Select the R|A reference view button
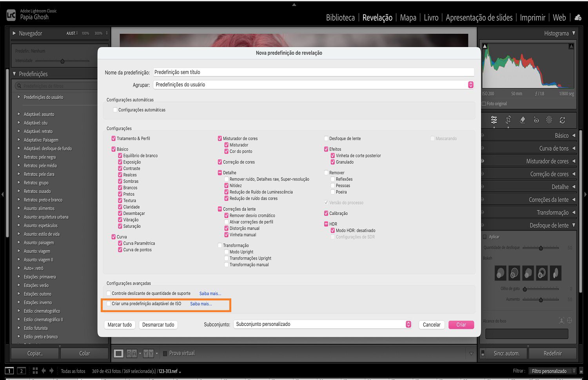The width and height of the screenshot is (588, 380). tap(132, 353)
